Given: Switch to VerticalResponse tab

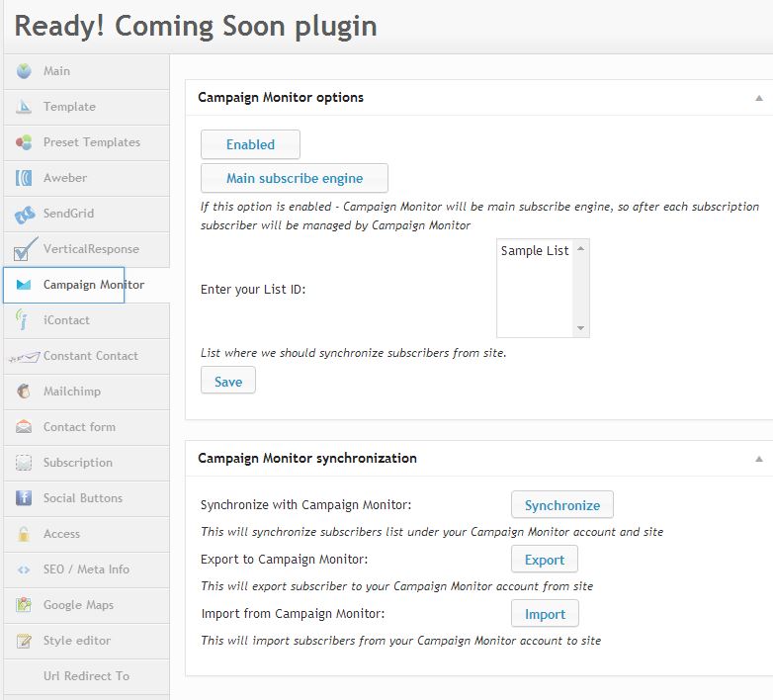Looking at the screenshot, I should pyautogui.click(x=87, y=249).
